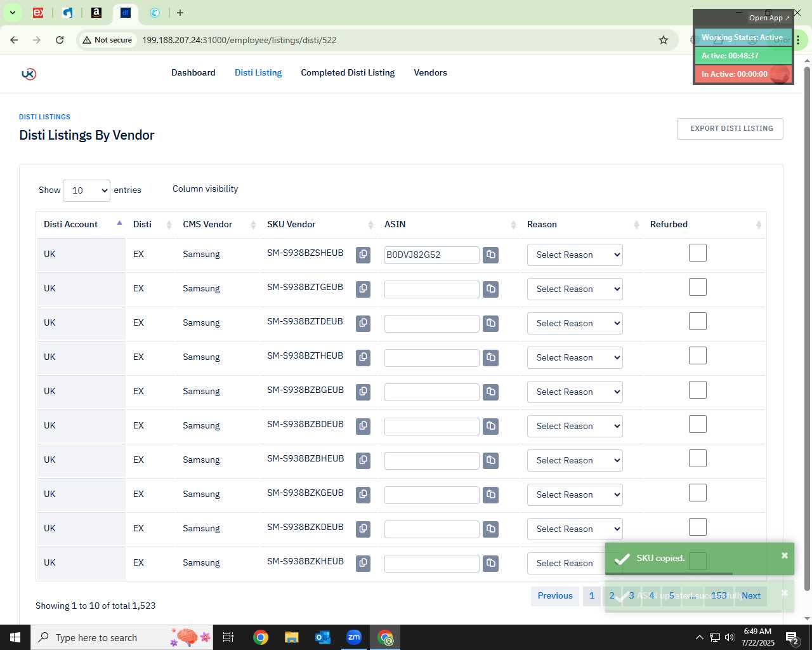Tick Refurbed checkbox for SM-S938BZBDEUB
Image resolution: width=812 pixels, height=650 pixels.
[698, 424]
